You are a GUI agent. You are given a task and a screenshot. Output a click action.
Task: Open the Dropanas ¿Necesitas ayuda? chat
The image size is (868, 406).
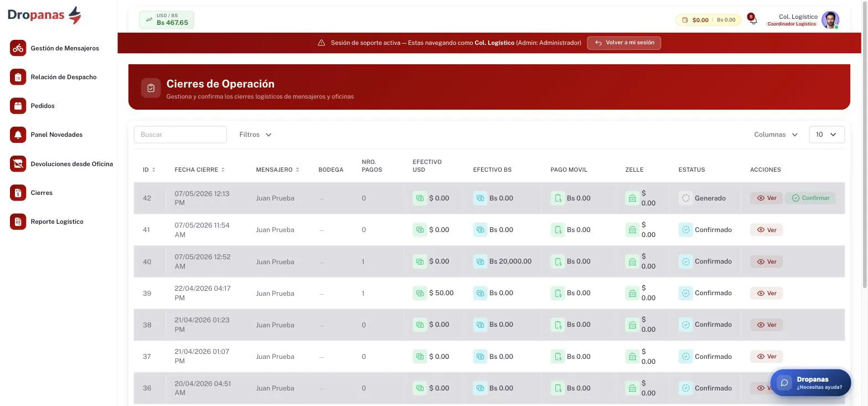coord(810,383)
